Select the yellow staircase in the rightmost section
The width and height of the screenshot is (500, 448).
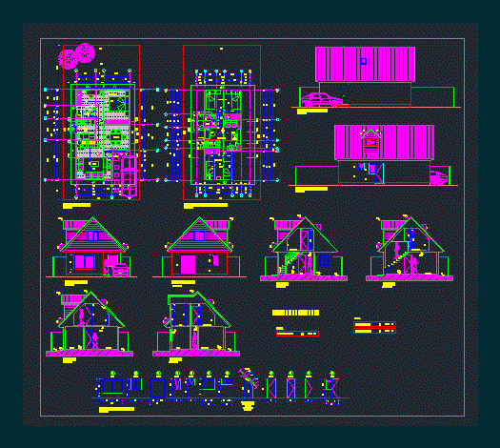[396, 262]
